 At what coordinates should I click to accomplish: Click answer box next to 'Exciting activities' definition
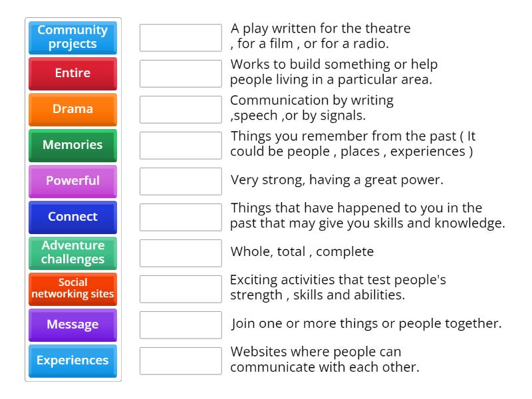click(180, 289)
